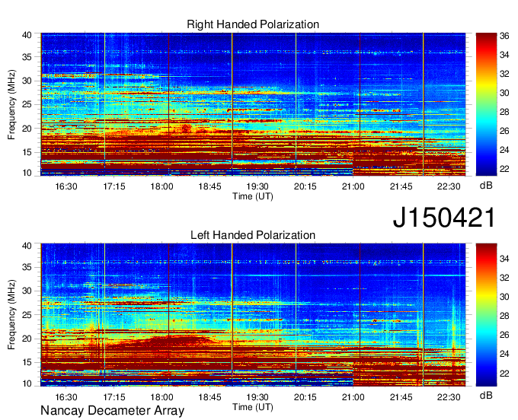Click the 18:45 time tick of the Left Handed plot
The height and width of the screenshot is (420, 518).
click(209, 397)
